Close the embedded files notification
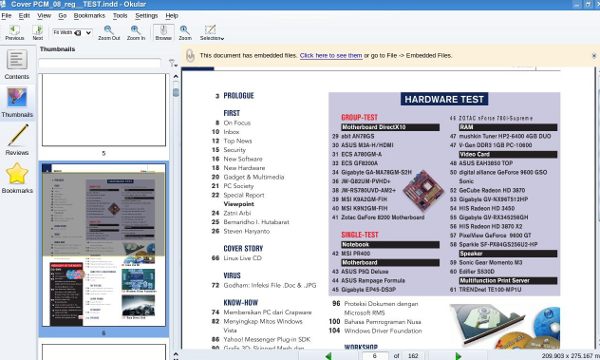This screenshot has width=600, height=360. (594, 56)
